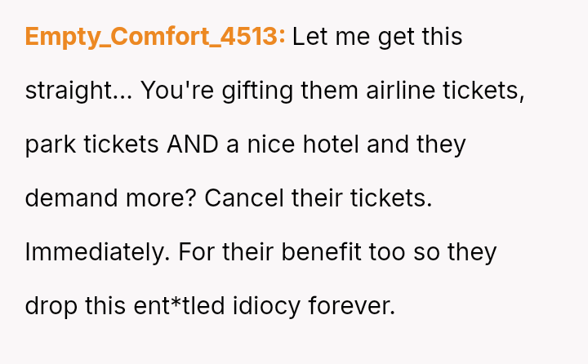Click the phrase "Let me get this"

(x=377, y=38)
